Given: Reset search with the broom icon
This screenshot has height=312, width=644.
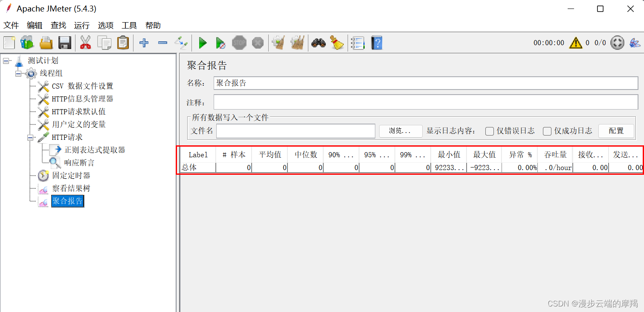Looking at the screenshot, I should click(337, 43).
